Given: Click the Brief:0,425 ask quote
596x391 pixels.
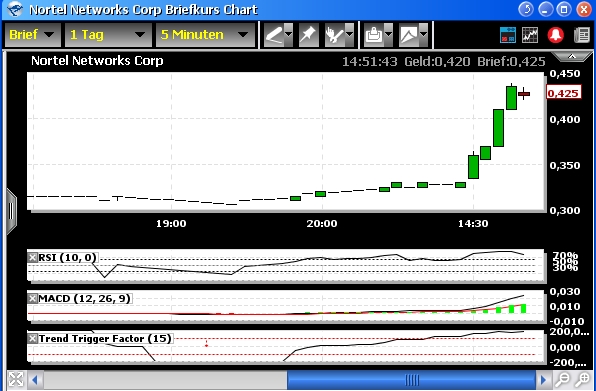Looking at the screenshot, I should pyautogui.click(x=512, y=62).
